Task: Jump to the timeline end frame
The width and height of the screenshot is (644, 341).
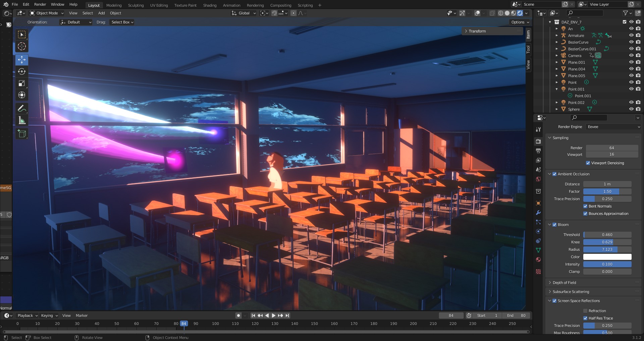Action: click(287, 316)
